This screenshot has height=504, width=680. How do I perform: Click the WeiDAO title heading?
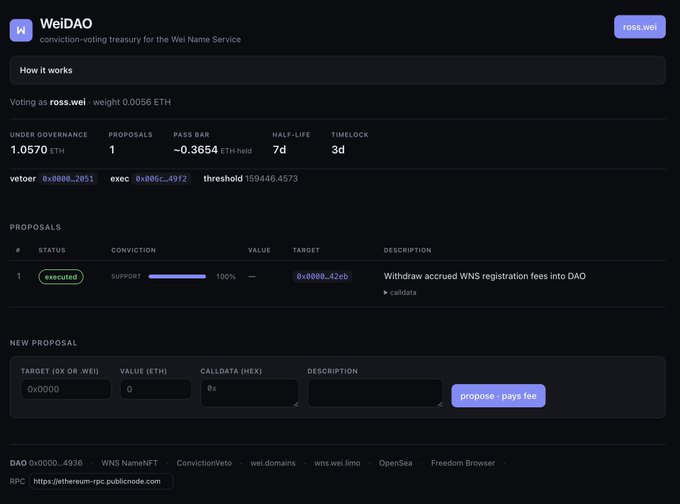click(66, 24)
